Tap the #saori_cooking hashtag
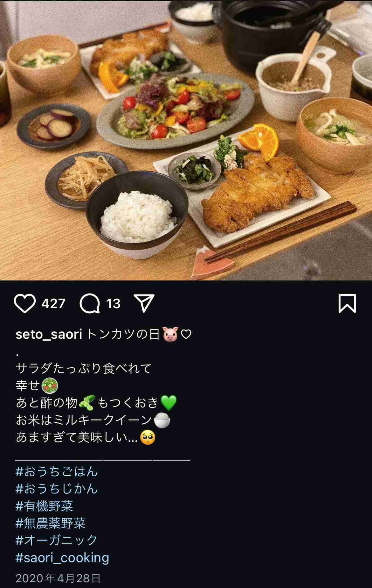The image size is (372, 588). coord(62,557)
